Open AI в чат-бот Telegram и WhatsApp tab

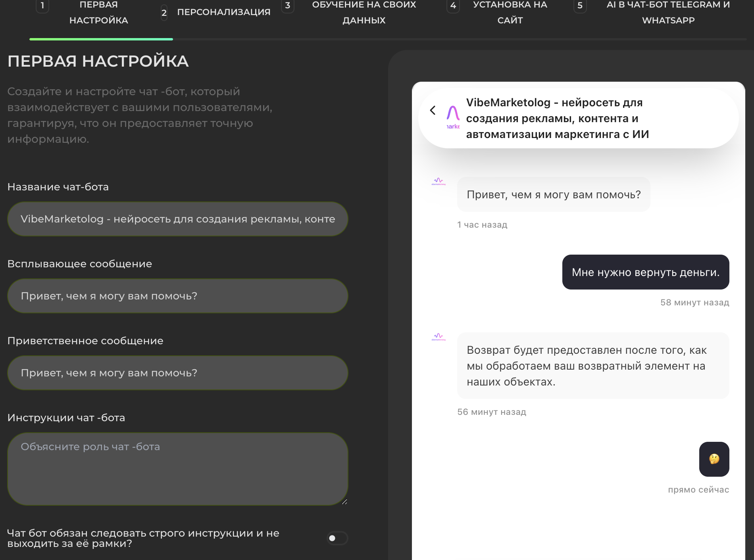pos(668,12)
